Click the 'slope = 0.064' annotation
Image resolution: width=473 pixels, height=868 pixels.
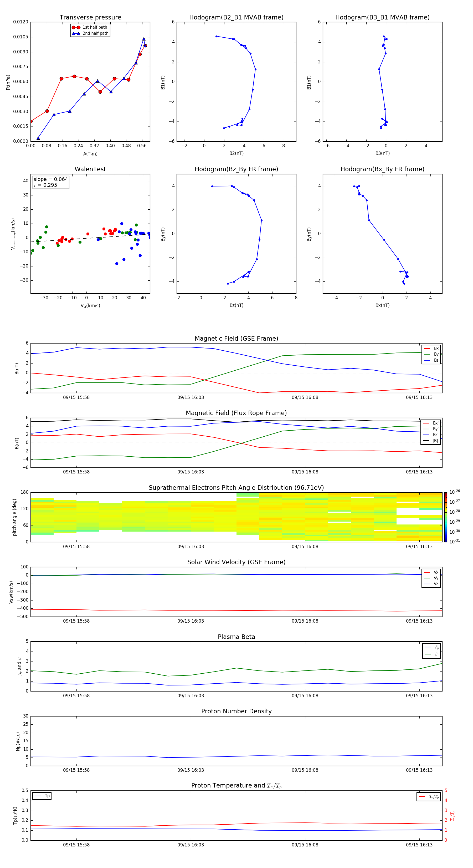pyautogui.click(x=50, y=179)
